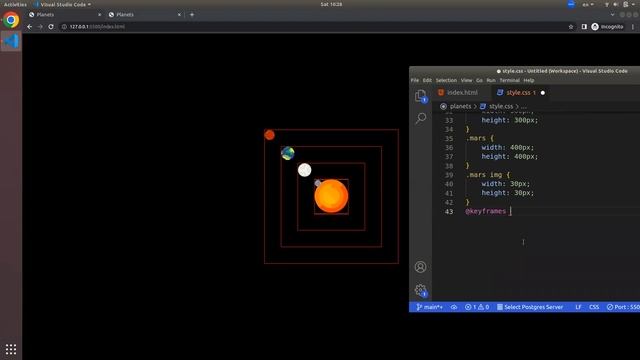The height and width of the screenshot is (360, 640).
Task: Open Show Applications grid in the dock
Action: [x=11, y=349]
